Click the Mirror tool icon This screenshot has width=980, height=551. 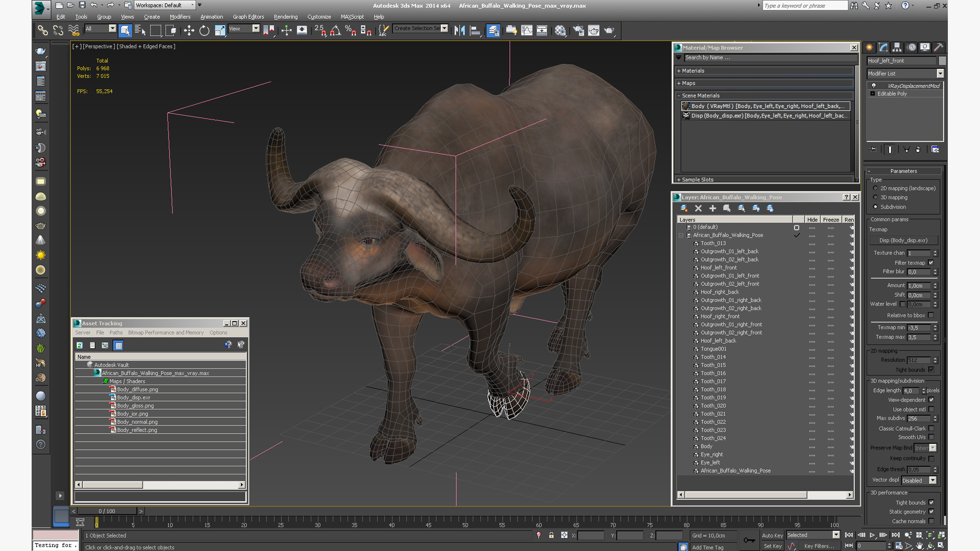coord(459,31)
